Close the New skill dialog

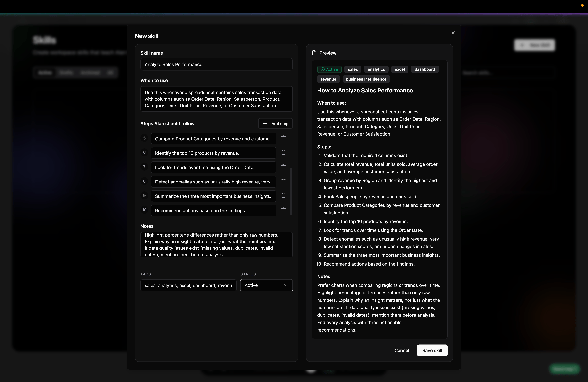(453, 33)
